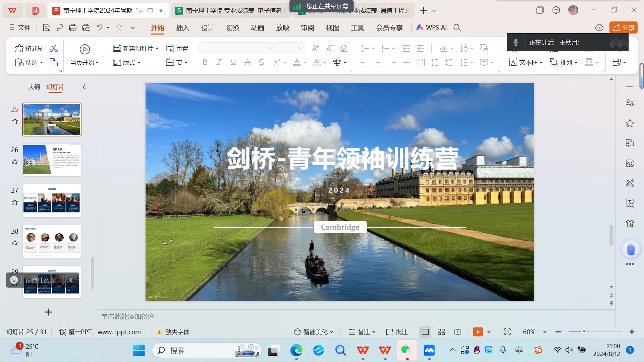
Task: Click the zoom slider handle
Action: pos(584,331)
